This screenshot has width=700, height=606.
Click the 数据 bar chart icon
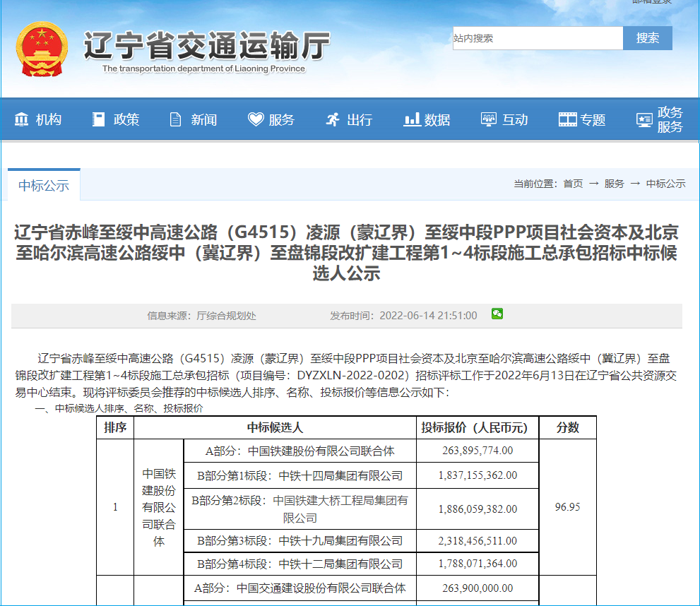point(412,119)
